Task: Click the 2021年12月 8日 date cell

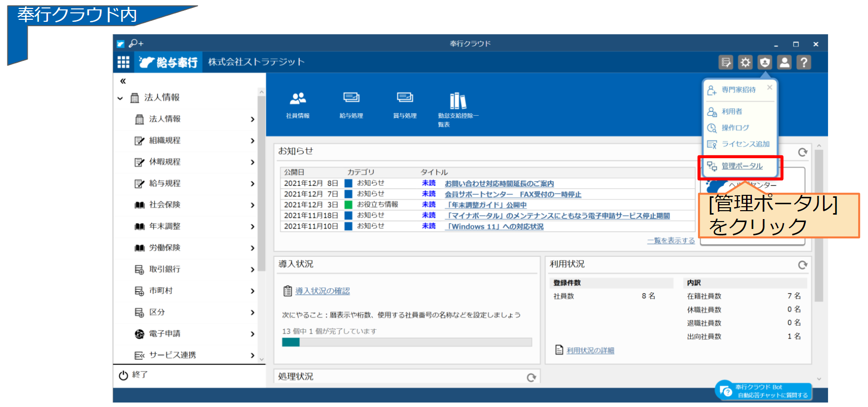Action: pos(311,183)
